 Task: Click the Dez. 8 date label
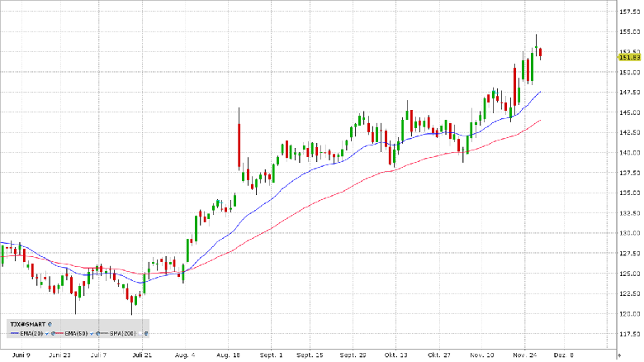tap(563, 355)
